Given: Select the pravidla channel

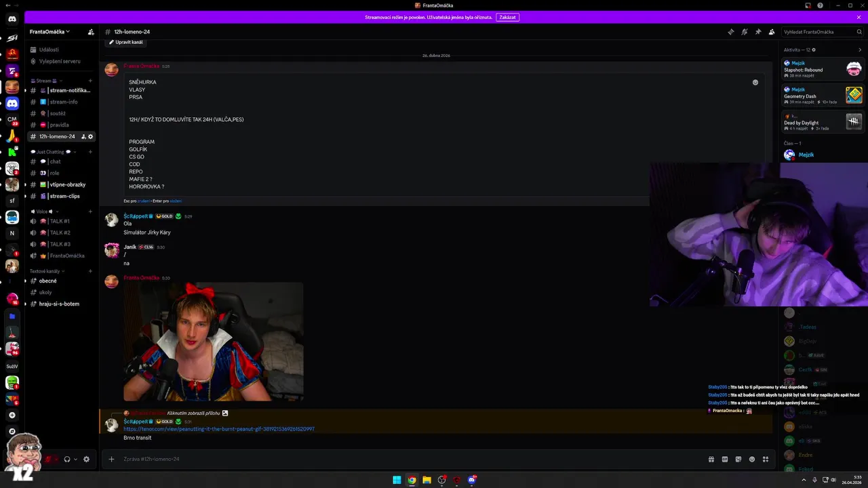Looking at the screenshot, I should [62, 125].
